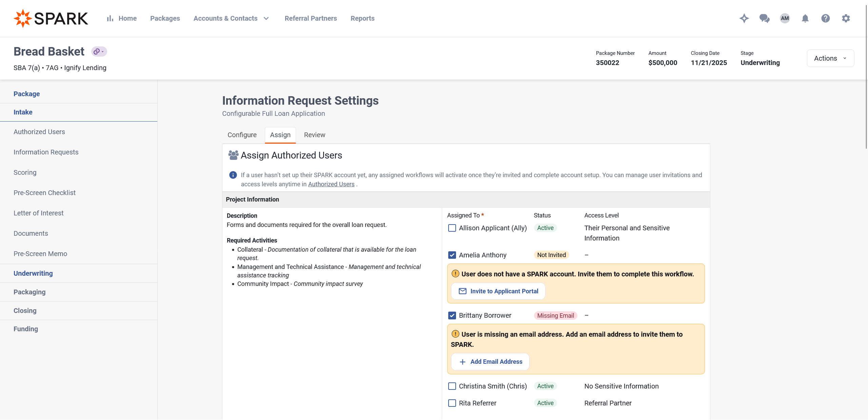
Task: Click the help question mark icon
Action: [825, 18]
